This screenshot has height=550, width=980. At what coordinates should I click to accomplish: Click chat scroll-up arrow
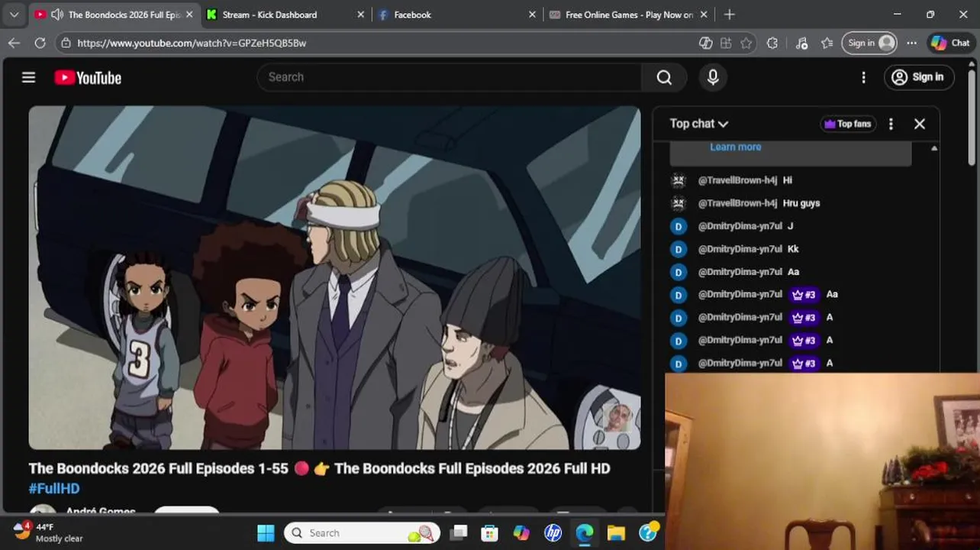(x=934, y=148)
